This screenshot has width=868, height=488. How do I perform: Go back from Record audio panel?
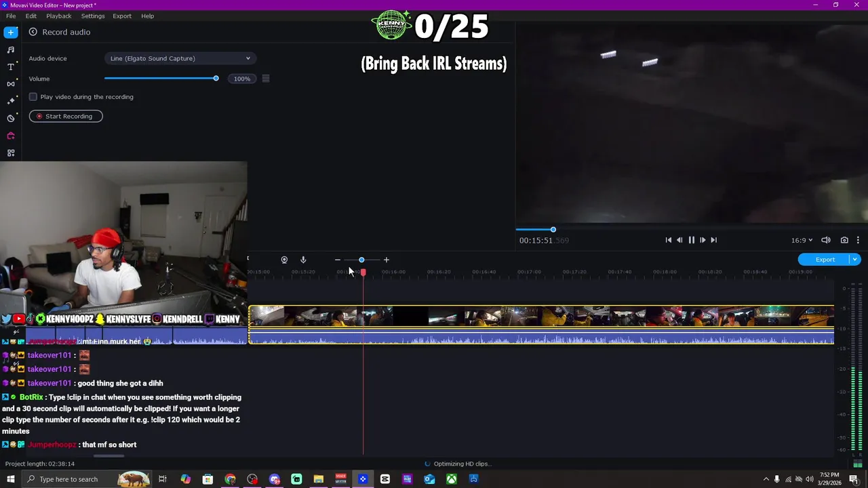[33, 32]
